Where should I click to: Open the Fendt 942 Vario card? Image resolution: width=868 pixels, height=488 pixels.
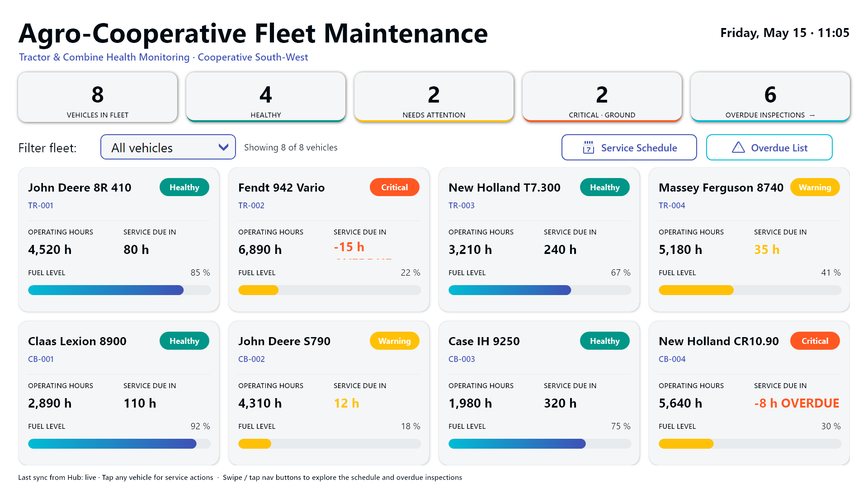pos(329,239)
